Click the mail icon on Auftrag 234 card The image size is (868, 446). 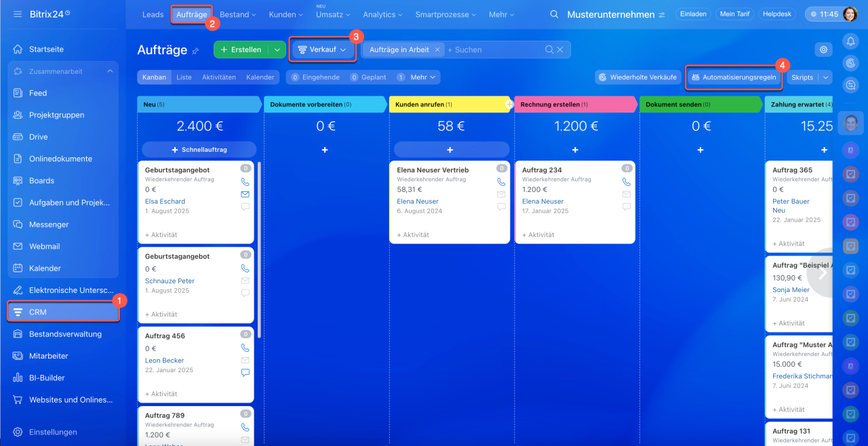point(627,194)
